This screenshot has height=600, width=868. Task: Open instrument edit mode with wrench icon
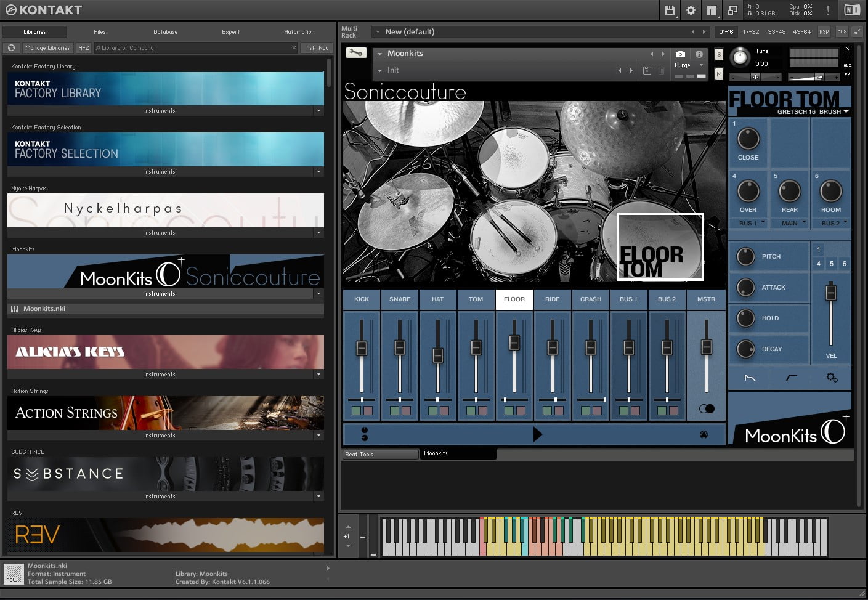[355, 53]
